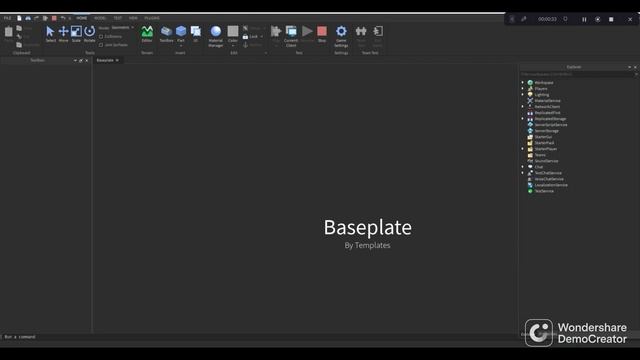Select the Select tool in the ribbon
The width and height of the screenshot is (640, 360).
(50, 34)
